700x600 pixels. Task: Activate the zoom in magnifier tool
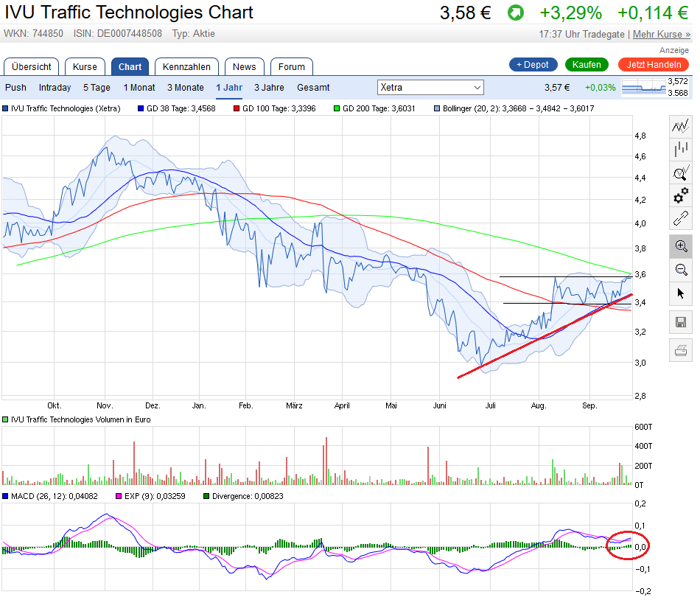tap(681, 246)
